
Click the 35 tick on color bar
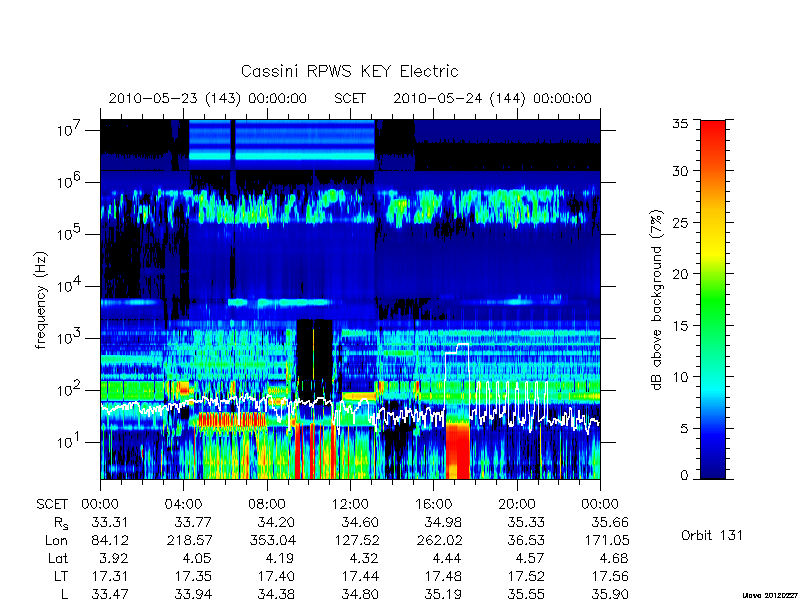(681, 124)
